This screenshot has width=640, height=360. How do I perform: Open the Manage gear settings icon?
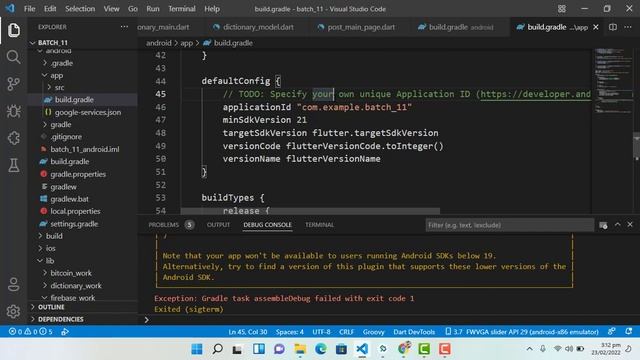13,311
